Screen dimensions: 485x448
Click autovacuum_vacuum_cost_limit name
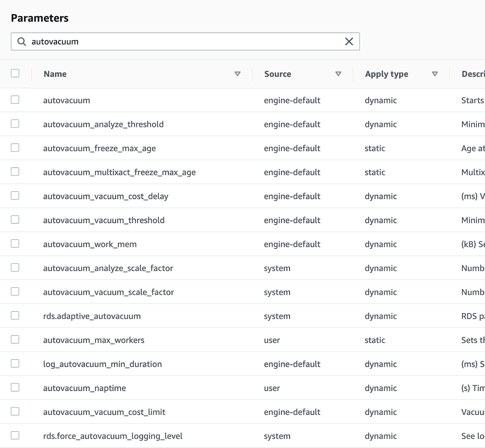click(104, 412)
